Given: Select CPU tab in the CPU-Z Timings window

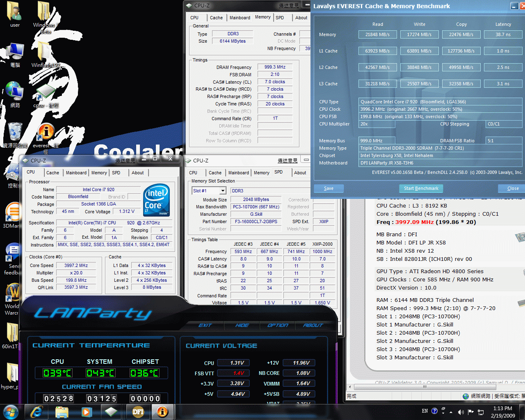Looking at the screenshot, I should pos(194,18).
